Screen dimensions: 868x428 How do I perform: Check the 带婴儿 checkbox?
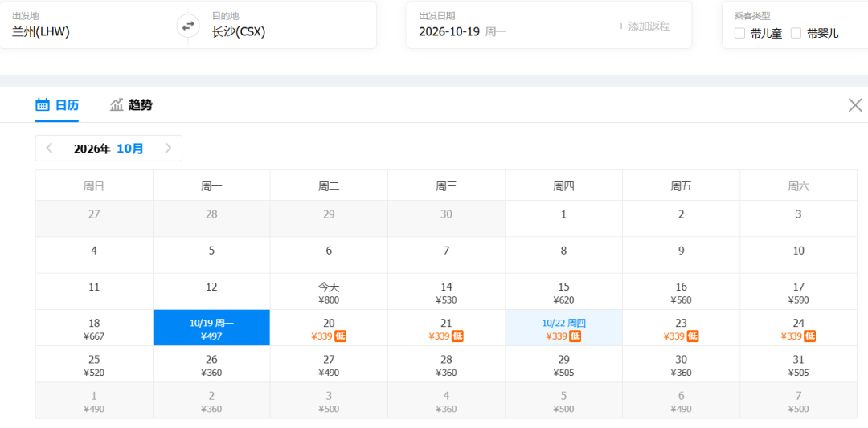tap(796, 33)
